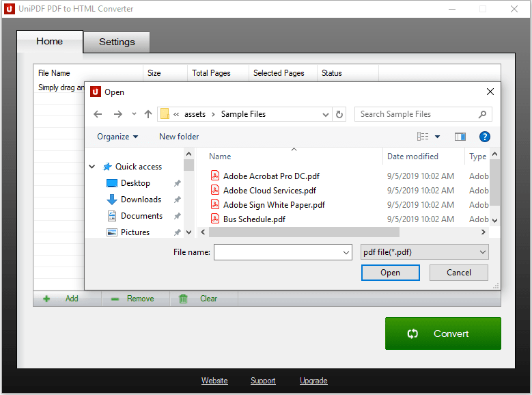Click the search magnifier icon

(482, 114)
